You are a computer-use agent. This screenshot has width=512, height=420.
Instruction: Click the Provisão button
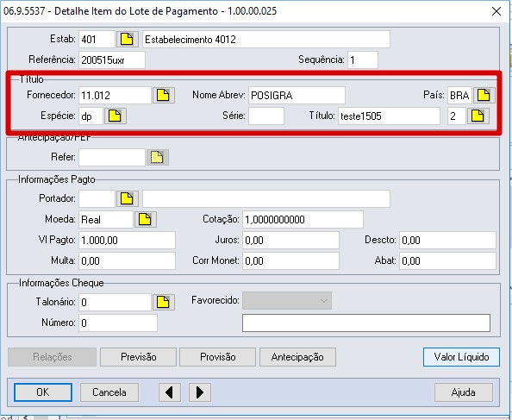218,357
